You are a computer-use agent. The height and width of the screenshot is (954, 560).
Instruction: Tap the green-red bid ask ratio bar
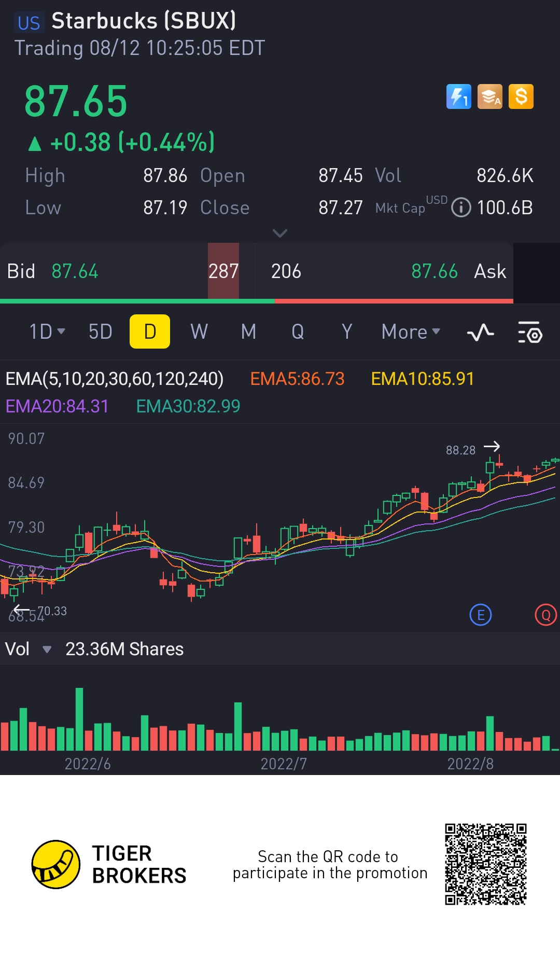pos(257,301)
